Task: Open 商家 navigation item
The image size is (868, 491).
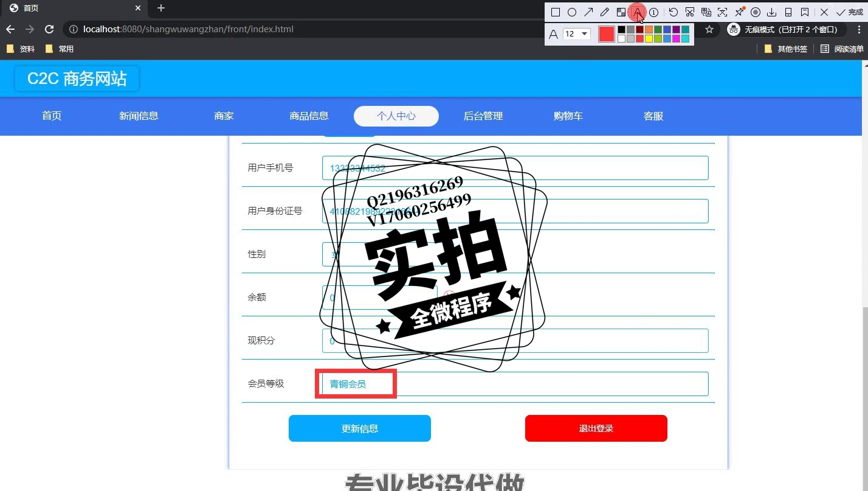Action: click(x=224, y=116)
